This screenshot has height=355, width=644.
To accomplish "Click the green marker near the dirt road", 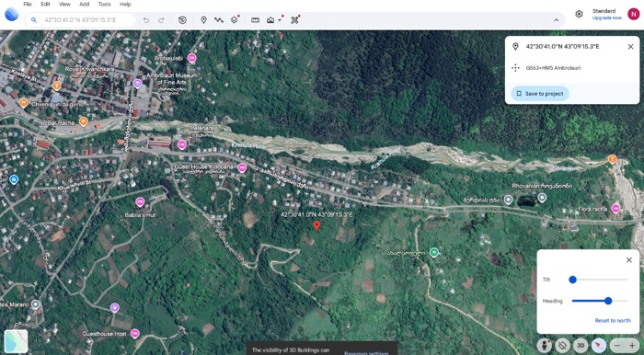I will click(x=434, y=252).
